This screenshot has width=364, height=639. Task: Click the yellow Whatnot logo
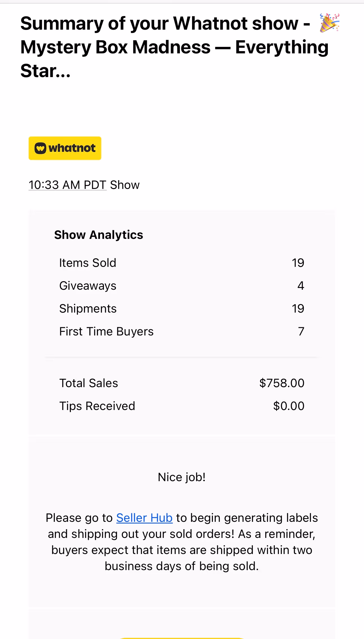pos(65,148)
